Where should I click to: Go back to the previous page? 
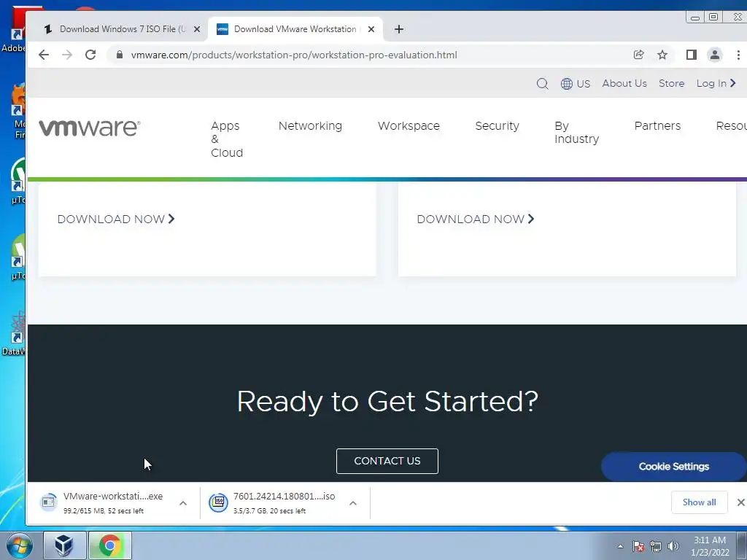pos(44,55)
